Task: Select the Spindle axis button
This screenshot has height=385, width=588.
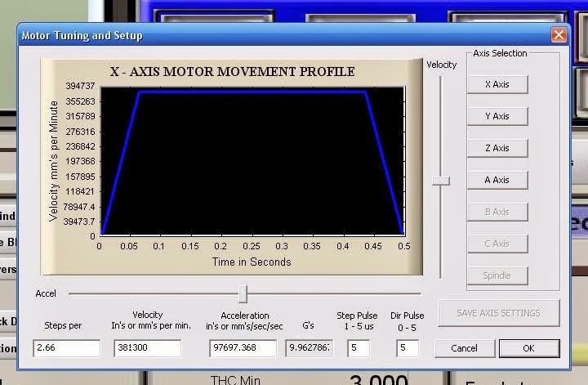Action: pos(497,275)
